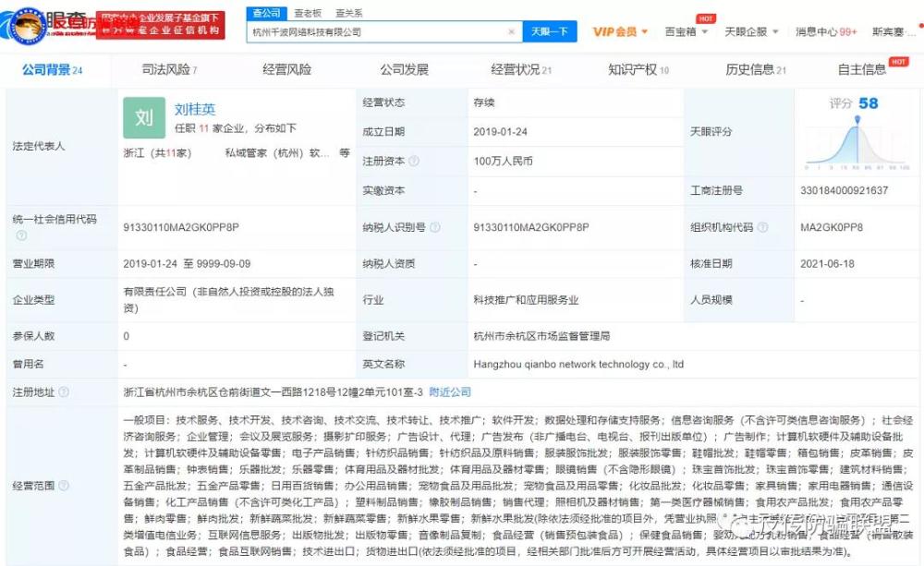Click the Tianyancha logo icon
Viewport: 924px width, 566px height.
pyautogui.click(x=25, y=26)
